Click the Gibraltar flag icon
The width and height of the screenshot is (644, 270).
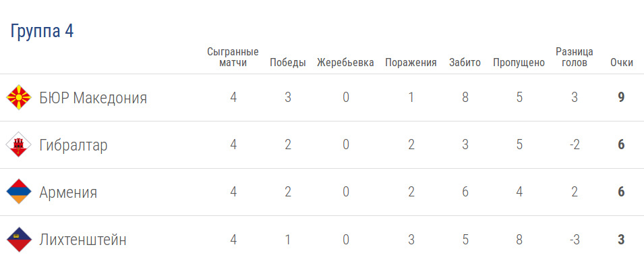point(18,145)
